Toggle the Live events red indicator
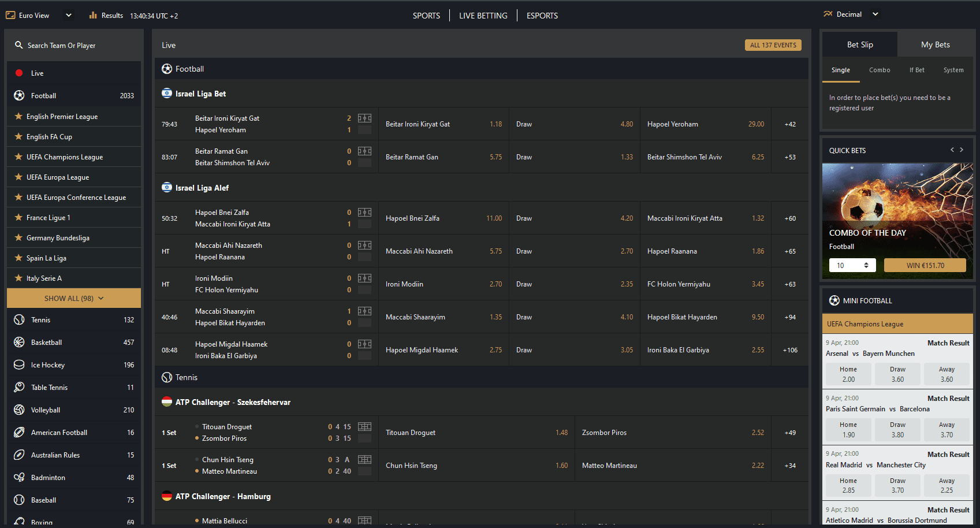 point(19,73)
